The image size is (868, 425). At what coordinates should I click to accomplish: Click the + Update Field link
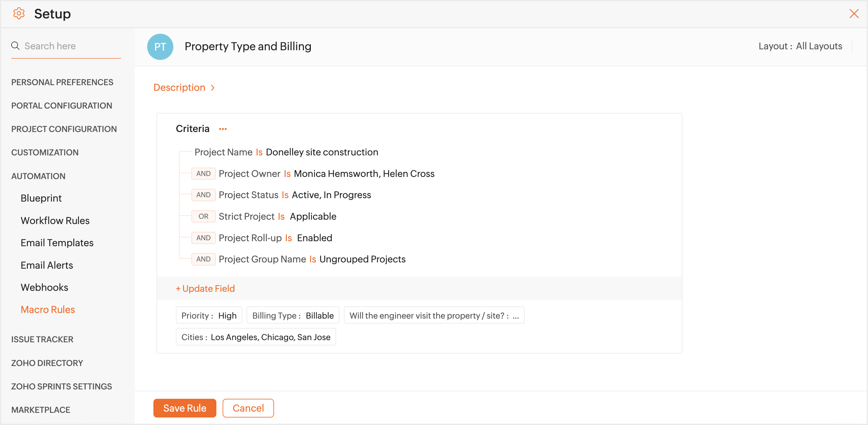pos(205,288)
